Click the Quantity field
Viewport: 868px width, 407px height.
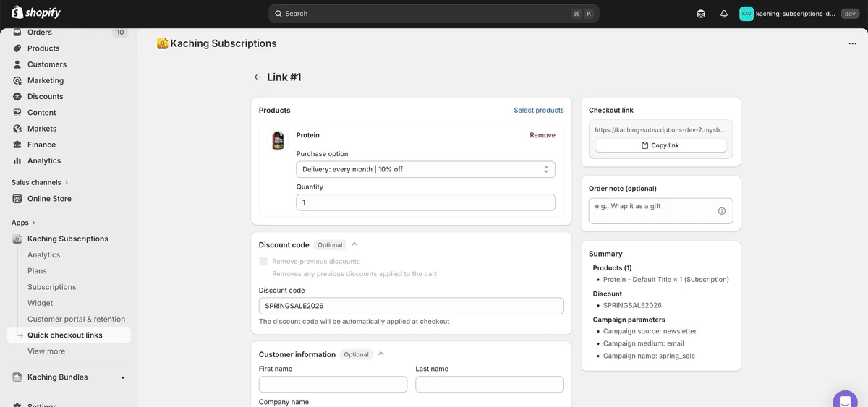click(x=425, y=202)
